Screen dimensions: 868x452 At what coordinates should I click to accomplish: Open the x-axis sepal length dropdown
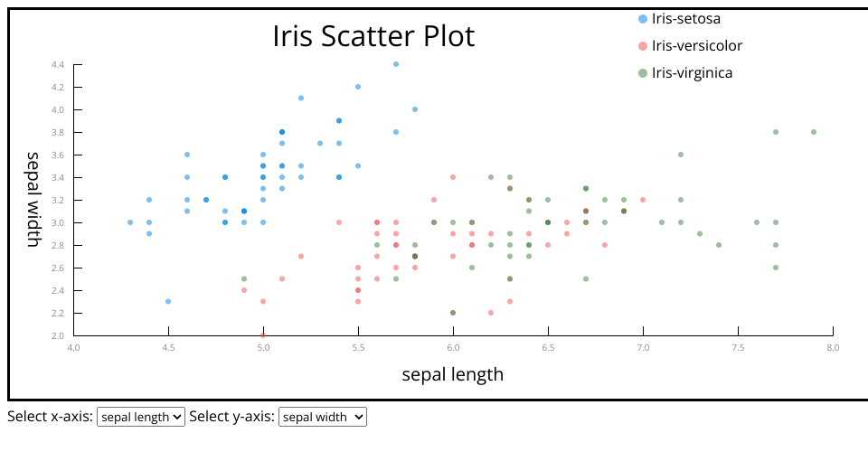[x=140, y=417]
